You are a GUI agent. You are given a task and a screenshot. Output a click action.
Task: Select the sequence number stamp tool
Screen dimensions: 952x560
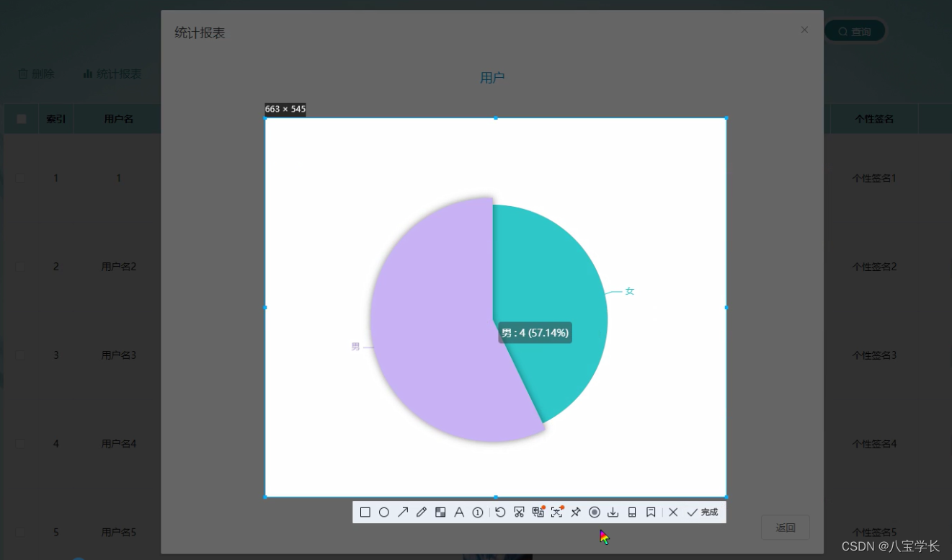click(478, 512)
